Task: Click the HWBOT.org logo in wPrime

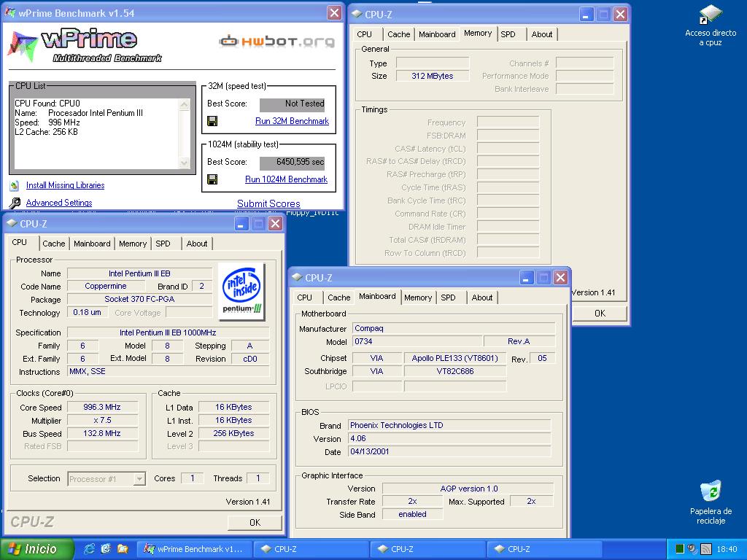Action: point(276,42)
